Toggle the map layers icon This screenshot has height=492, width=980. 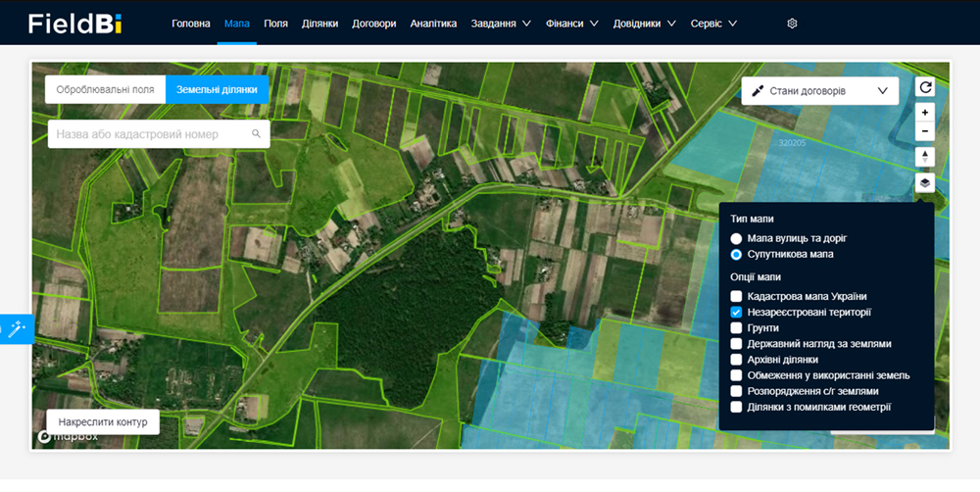tap(925, 183)
